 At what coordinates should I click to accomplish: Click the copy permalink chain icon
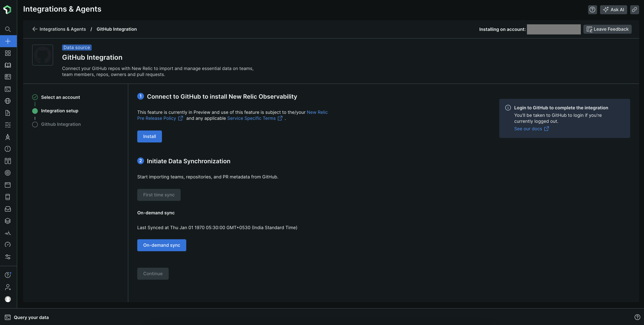[x=634, y=10]
